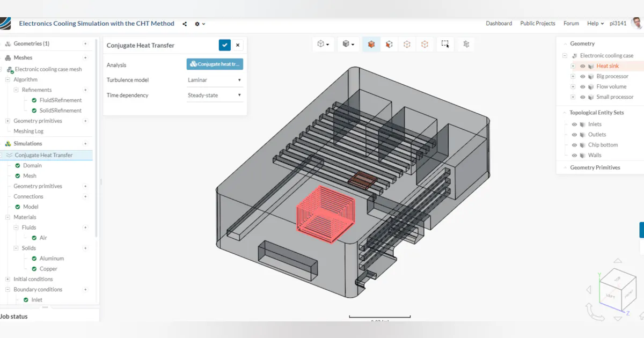Viewport: 644px width, 338px height.
Task: Expand the Heat sink geometry node
Action: [x=573, y=66]
